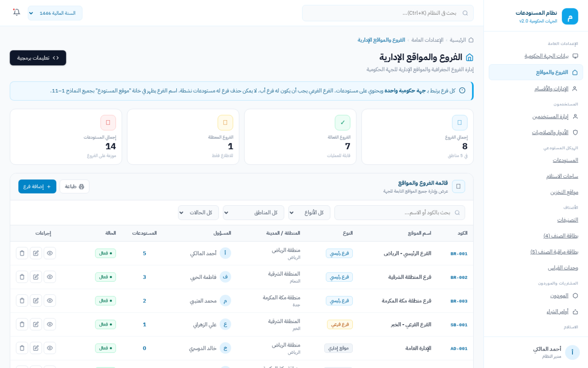Click the الفروع المعطلة card icon

tap(225, 122)
